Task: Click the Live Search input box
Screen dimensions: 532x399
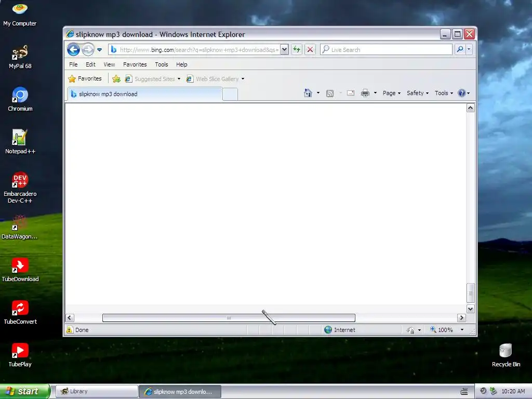Action: coord(386,49)
